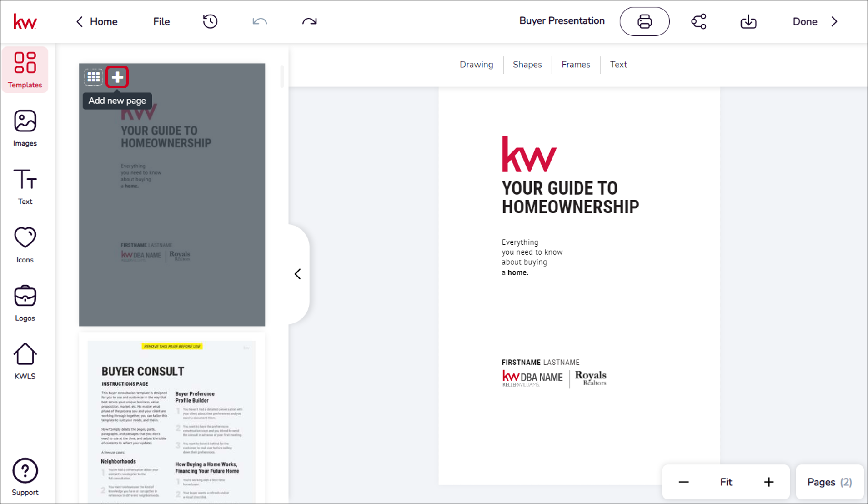Open the Logos sidebar panel
The width and height of the screenshot is (868, 504).
pos(25,303)
